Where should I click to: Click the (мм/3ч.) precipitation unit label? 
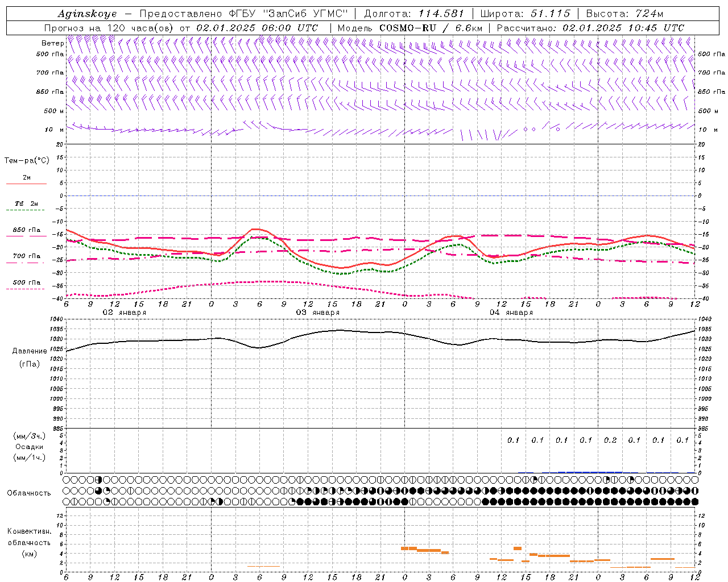[30, 436]
